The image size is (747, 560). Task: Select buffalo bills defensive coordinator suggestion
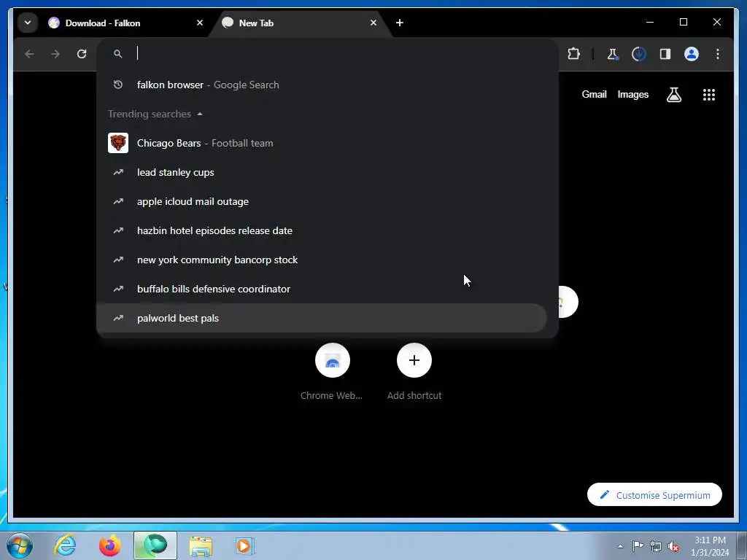322,289
